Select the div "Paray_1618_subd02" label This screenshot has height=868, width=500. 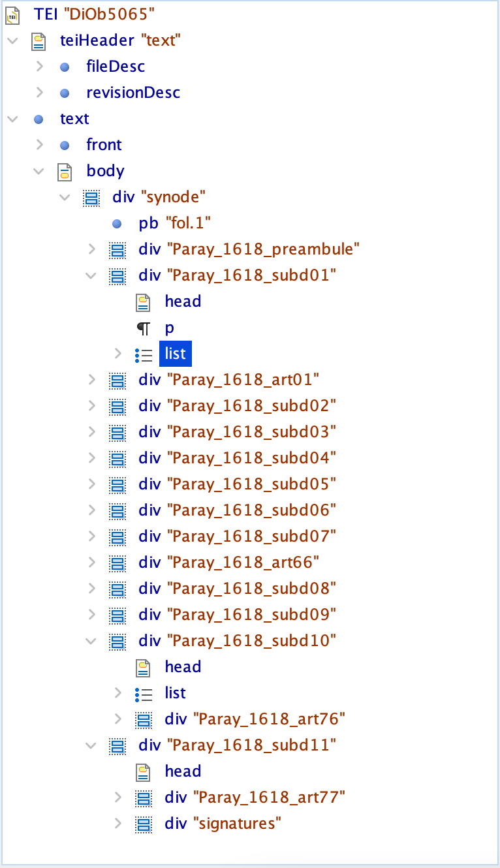point(238,406)
